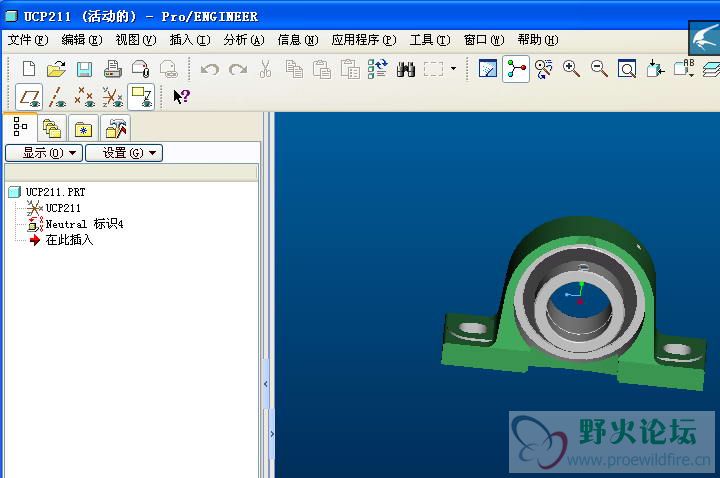Viewport: 720px width, 478px height.
Task: Click the email with attachment icon
Action: pos(141,69)
